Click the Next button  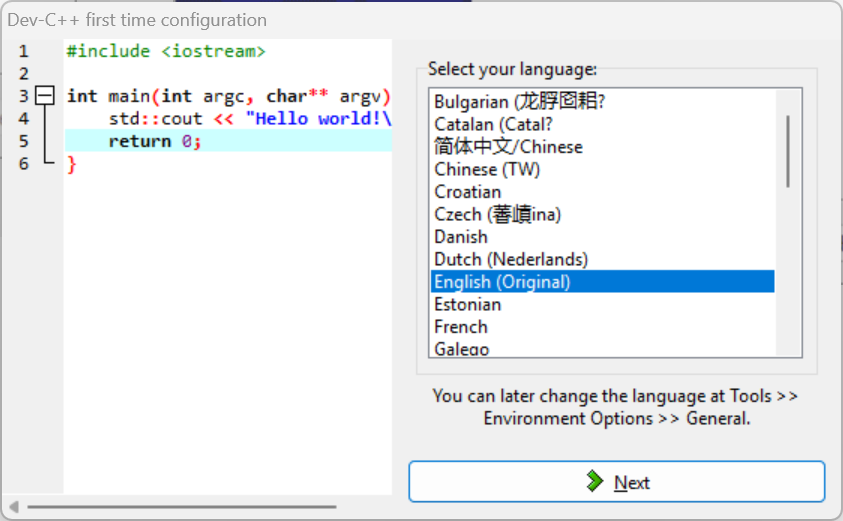pyautogui.click(x=617, y=482)
